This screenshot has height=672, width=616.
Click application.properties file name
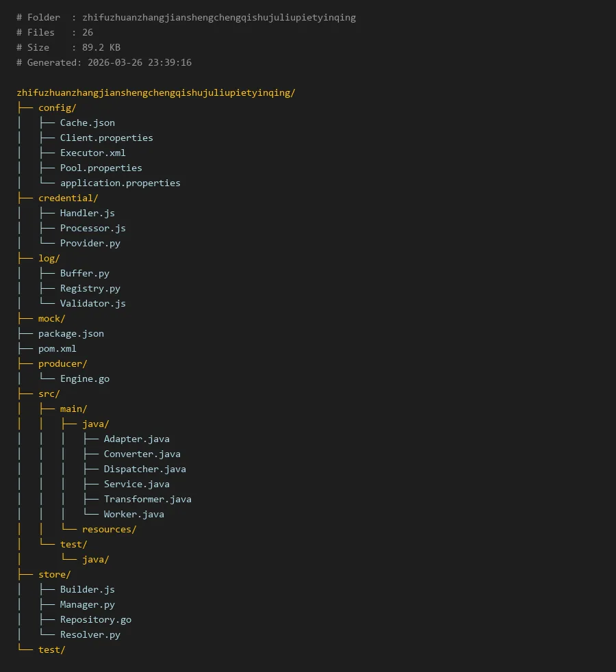coord(120,183)
